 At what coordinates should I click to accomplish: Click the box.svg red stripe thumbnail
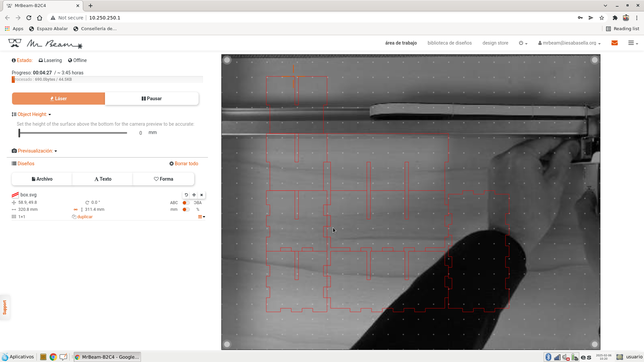pos(15,195)
